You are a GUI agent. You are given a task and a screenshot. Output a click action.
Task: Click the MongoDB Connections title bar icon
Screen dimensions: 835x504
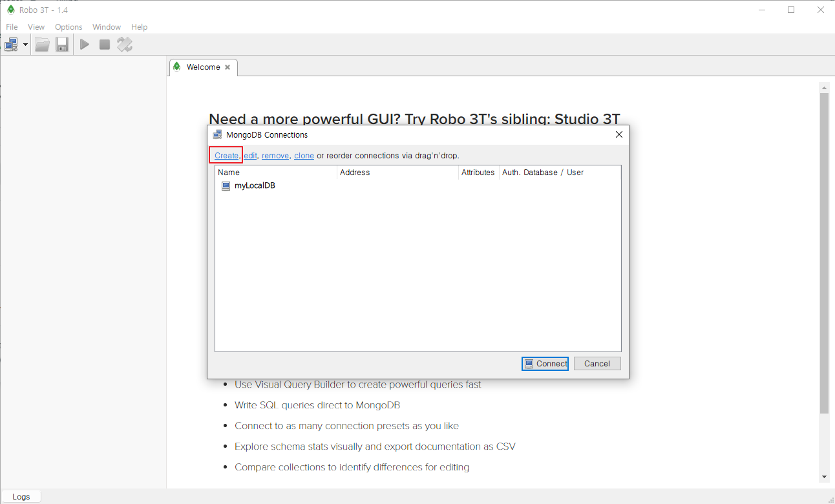pyautogui.click(x=217, y=135)
